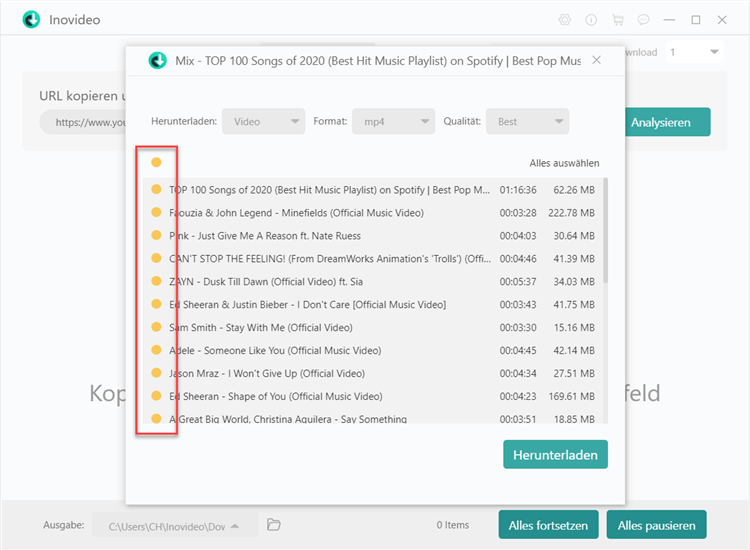The width and height of the screenshot is (750, 550).
Task: Select Faouzia & John Legend Minefields title
Action: coord(297,213)
